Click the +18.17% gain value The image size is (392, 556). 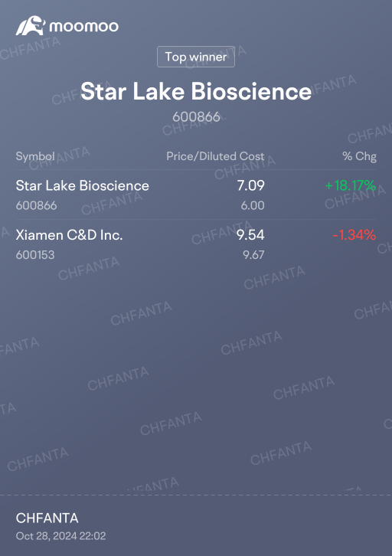[351, 185]
